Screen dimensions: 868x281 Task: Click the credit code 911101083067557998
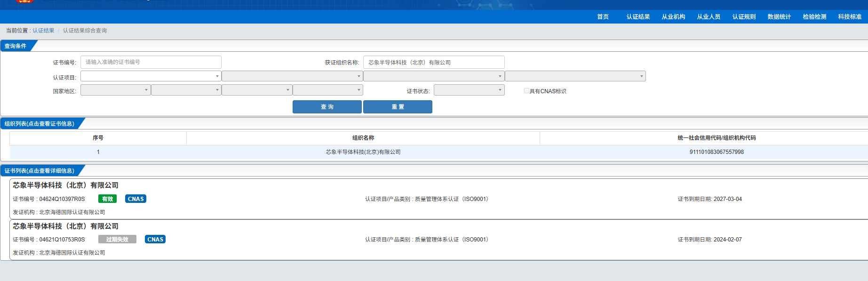pyautogui.click(x=717, y=152)
